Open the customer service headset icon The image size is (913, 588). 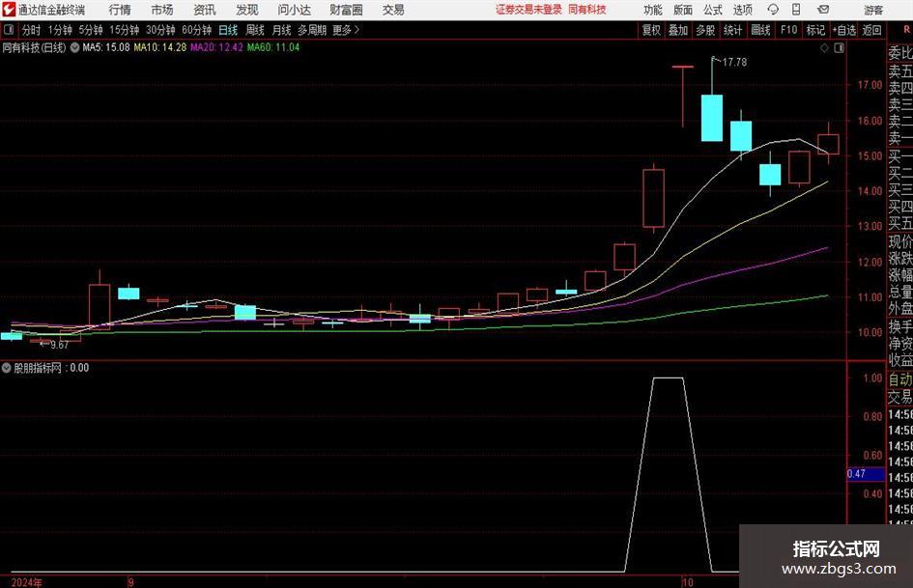(773, 10)
